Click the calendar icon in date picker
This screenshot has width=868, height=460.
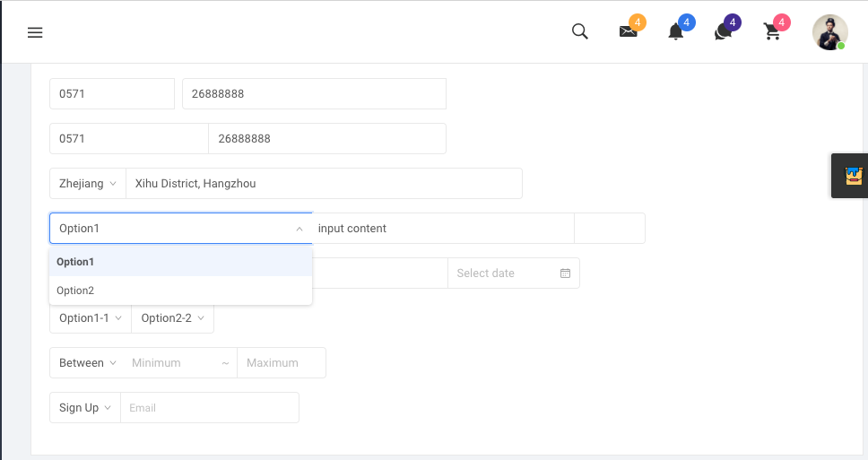[x=565, y=273]
